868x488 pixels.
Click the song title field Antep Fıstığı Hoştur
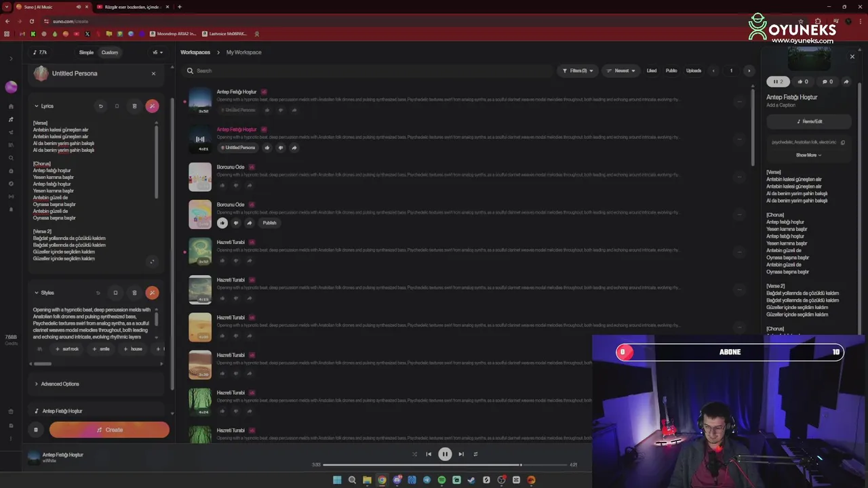tap(95, 411)
